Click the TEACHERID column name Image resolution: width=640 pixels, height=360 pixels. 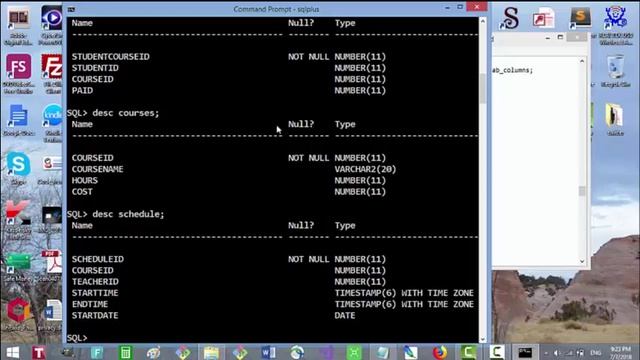(95, 282)
